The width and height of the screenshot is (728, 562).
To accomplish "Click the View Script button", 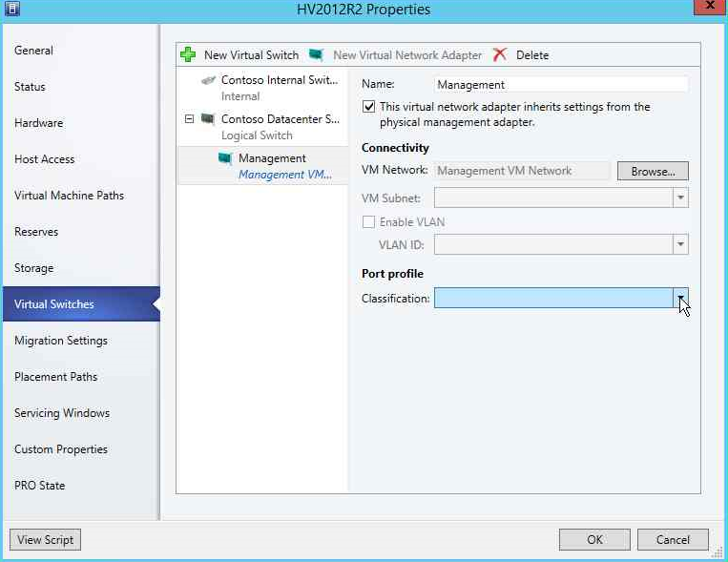I will click(x=45, y=539).
